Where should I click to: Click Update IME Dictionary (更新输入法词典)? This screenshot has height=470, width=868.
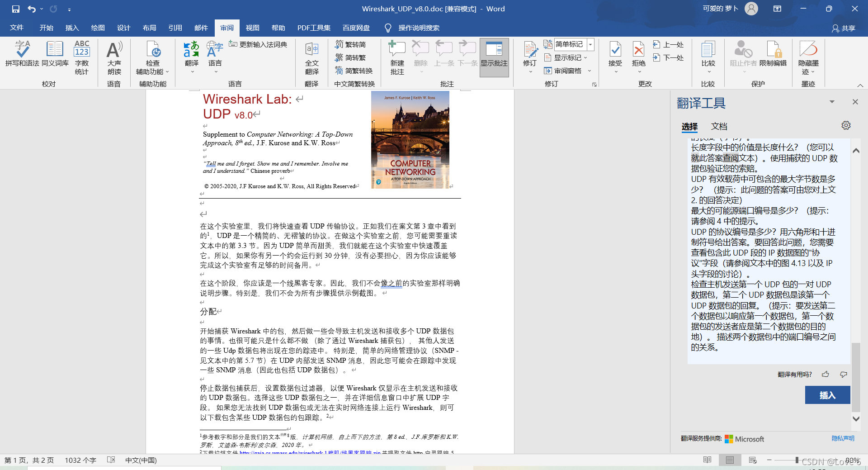pyautogui.click(x=258, y=44)
